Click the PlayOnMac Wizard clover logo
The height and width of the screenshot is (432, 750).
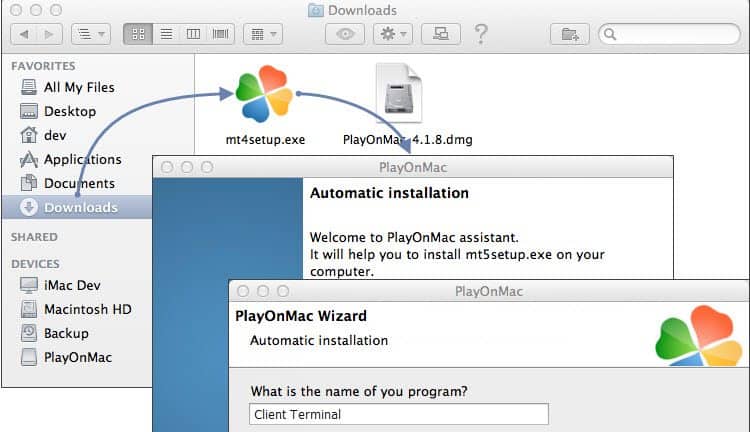pos(699,336)
